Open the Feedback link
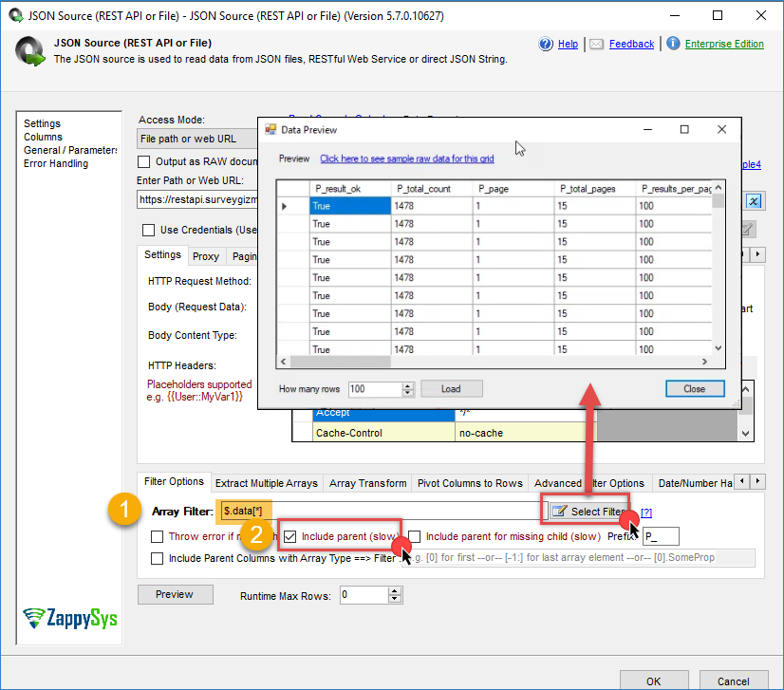Screen dimensions: 784x690 click(631, 44)
